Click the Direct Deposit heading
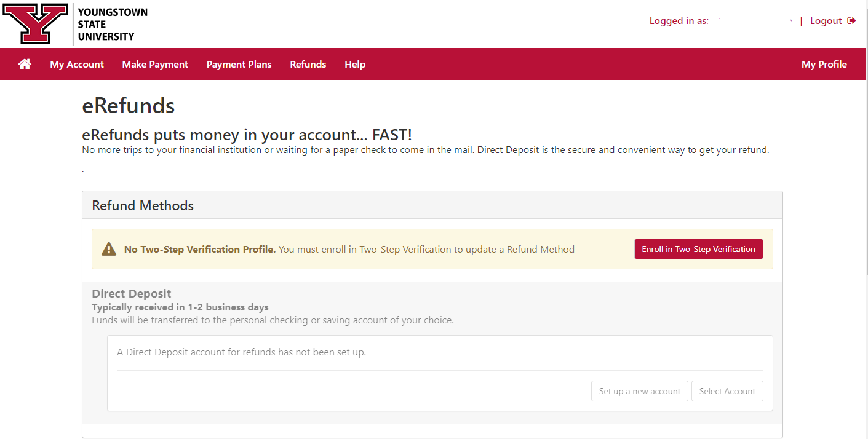This screenshot has height=439, width=868. point(132,293)
